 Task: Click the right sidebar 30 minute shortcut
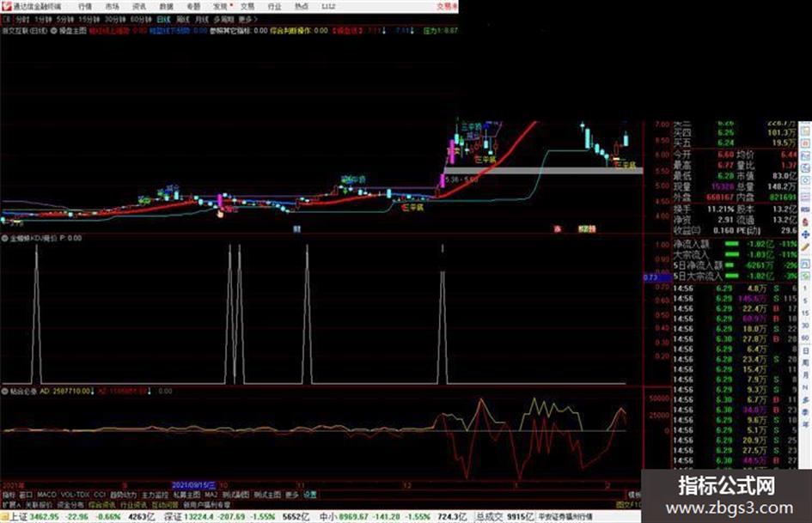point(805,325)
